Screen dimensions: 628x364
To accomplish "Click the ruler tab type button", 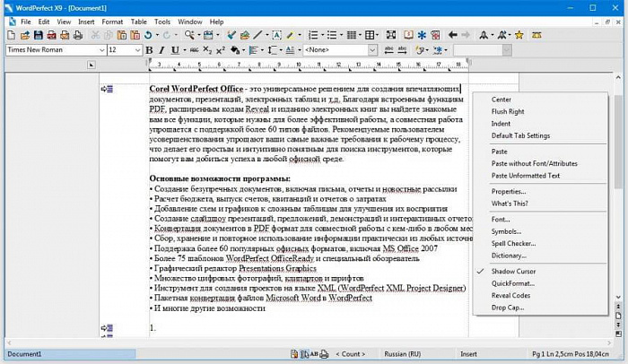I will [92, 65].
